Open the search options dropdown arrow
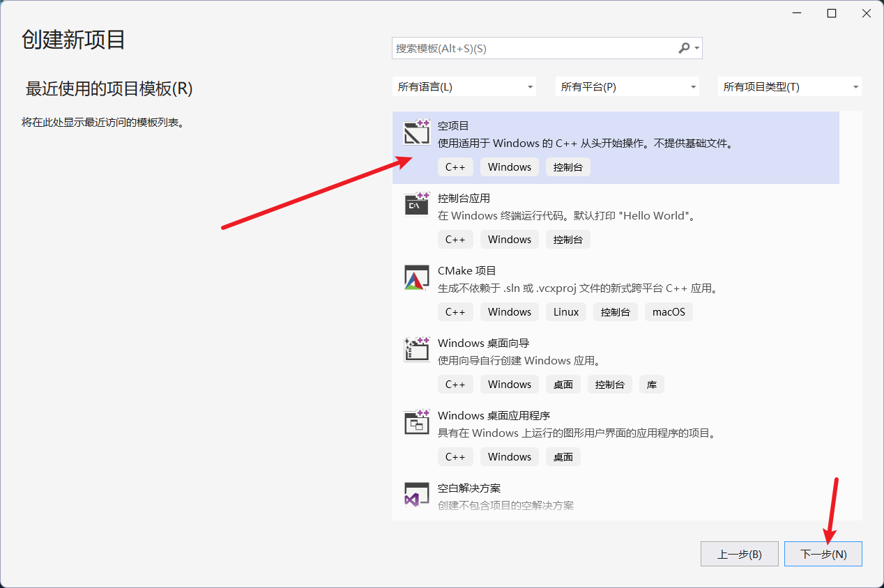The image size is (884, 588). click(x=696, y=49)
